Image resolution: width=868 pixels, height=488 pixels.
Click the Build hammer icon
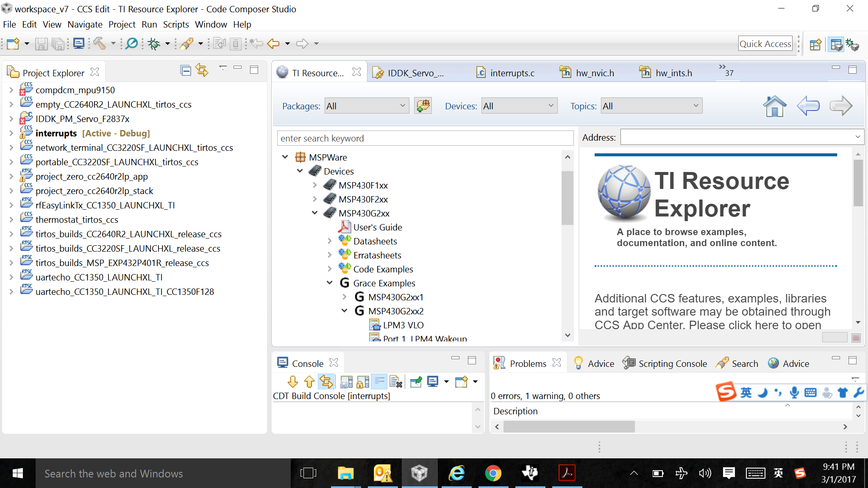(100, 44)
